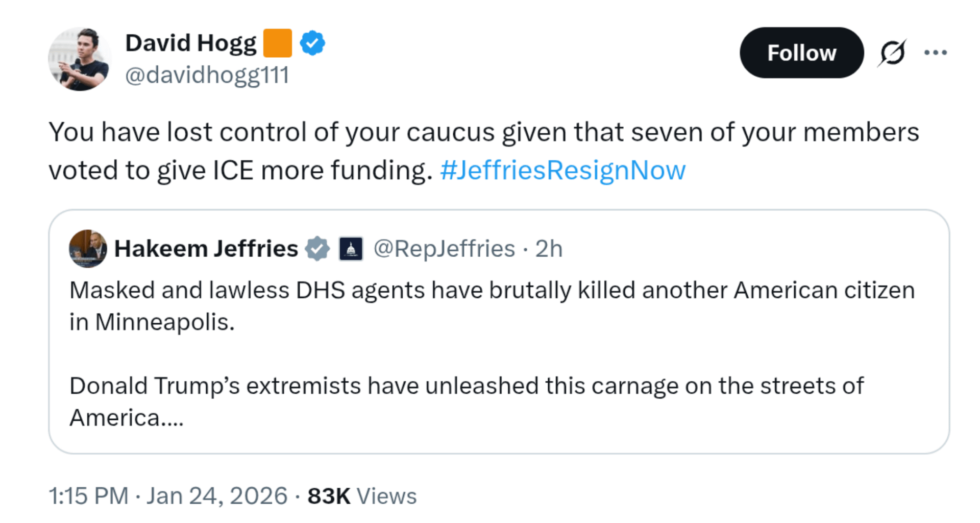Click the @RepJeffries handle
This screenshot has height=523, width=980.
444,249
